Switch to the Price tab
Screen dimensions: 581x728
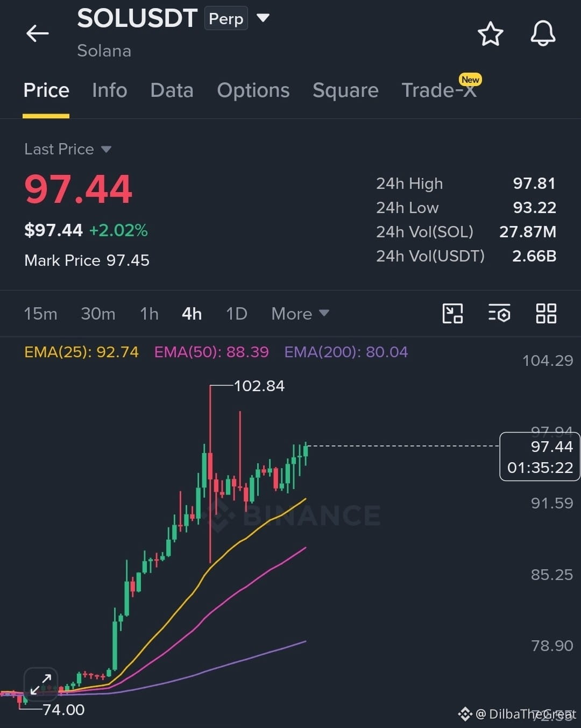pyautogui.click(x=46, y=90)
